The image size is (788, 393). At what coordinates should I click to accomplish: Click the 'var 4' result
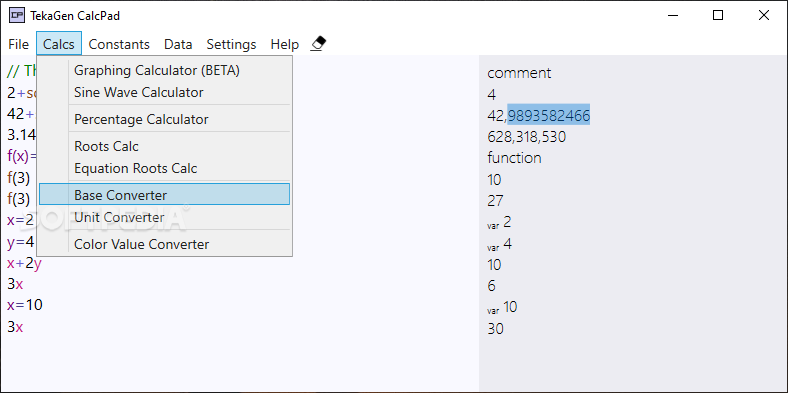click(x=500, y=244)
